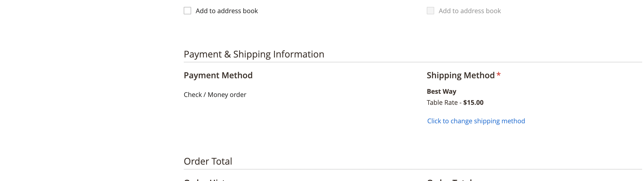Click the Table Rate - $15.00 price

point(455,103)
